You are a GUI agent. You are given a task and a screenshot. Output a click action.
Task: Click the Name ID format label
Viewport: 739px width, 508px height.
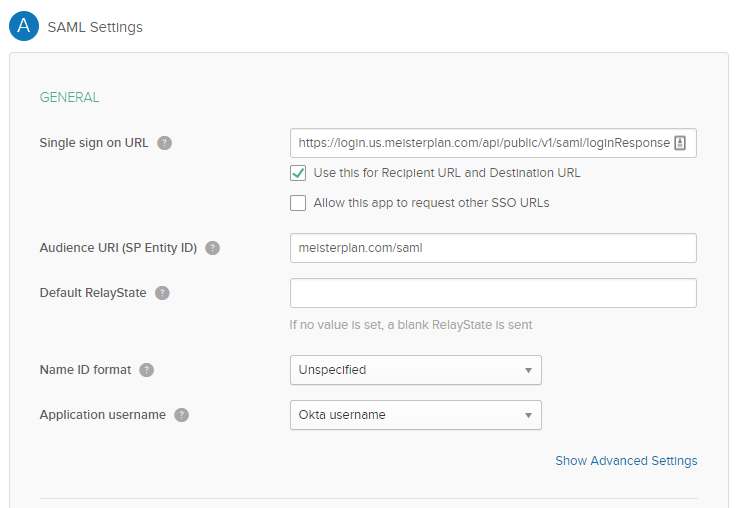85,370
